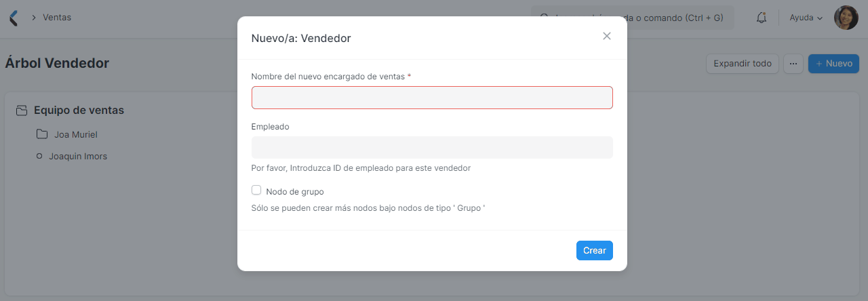Close the Nuevo/a: Vendedor dialog
This screenshot has width=868, height=301.
[x=607, y=36]
